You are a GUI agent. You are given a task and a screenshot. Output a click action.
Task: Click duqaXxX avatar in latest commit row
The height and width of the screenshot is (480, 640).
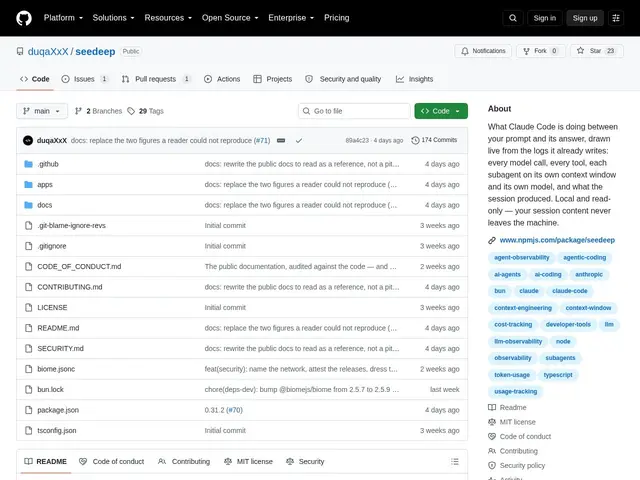point(28,140)
